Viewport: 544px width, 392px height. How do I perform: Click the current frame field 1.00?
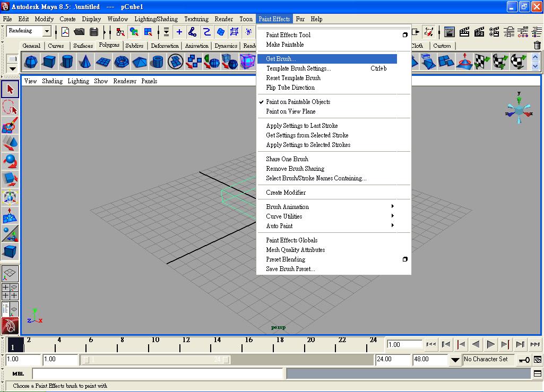[x=404, y=344]
